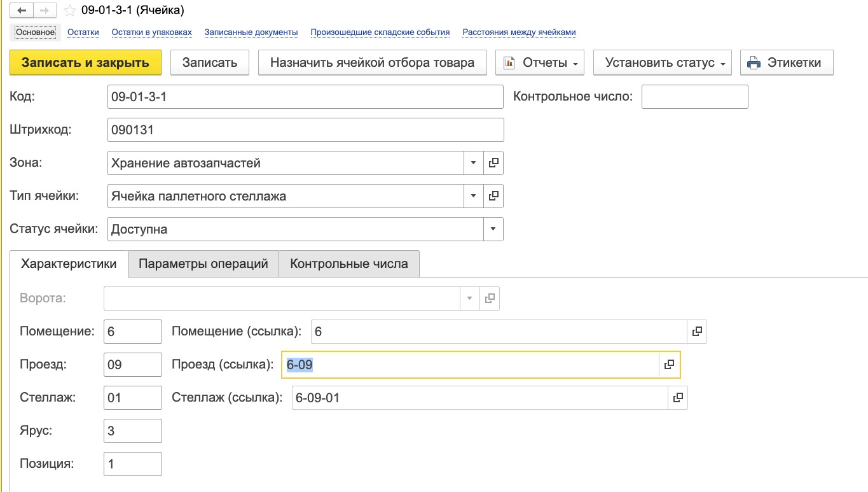The image size is (868, 492).
Task: Open the Установить статус menu
Action: pyautogui.click(x=663, y=62)
